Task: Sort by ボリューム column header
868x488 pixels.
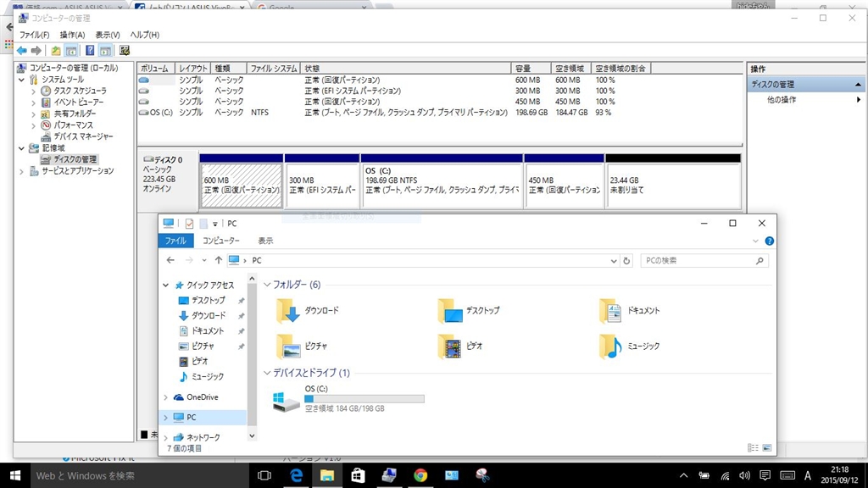Action: [156, 69]
